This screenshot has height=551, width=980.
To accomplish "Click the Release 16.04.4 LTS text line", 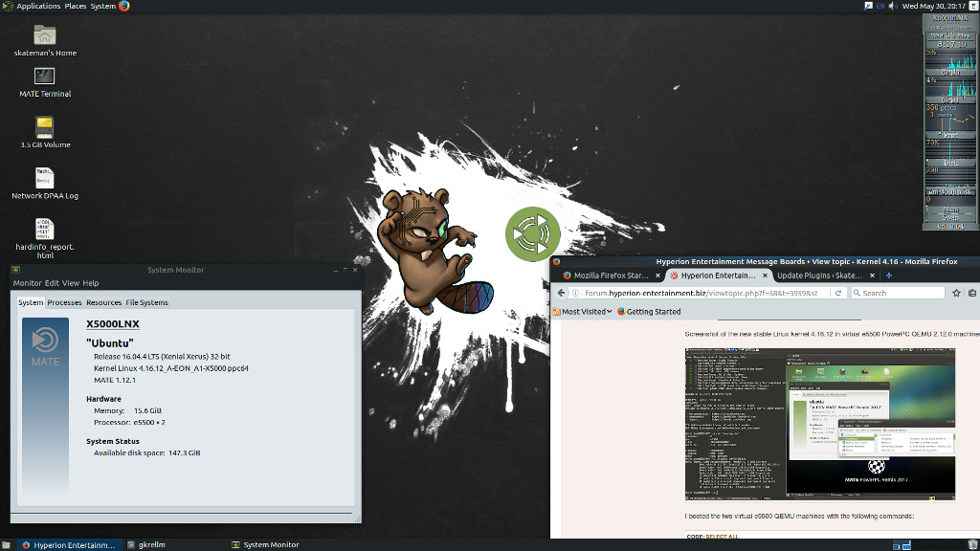I will [162, 357].
